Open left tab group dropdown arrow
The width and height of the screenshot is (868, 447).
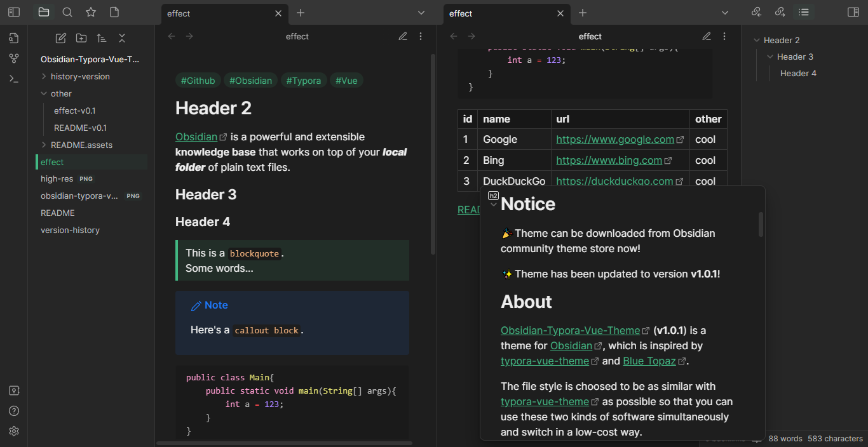421,13
